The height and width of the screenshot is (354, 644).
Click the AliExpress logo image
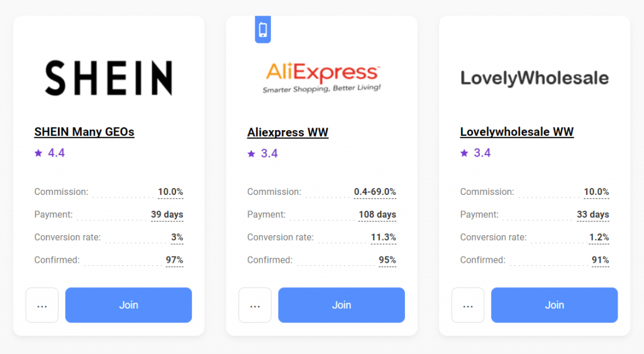(322, 78)
